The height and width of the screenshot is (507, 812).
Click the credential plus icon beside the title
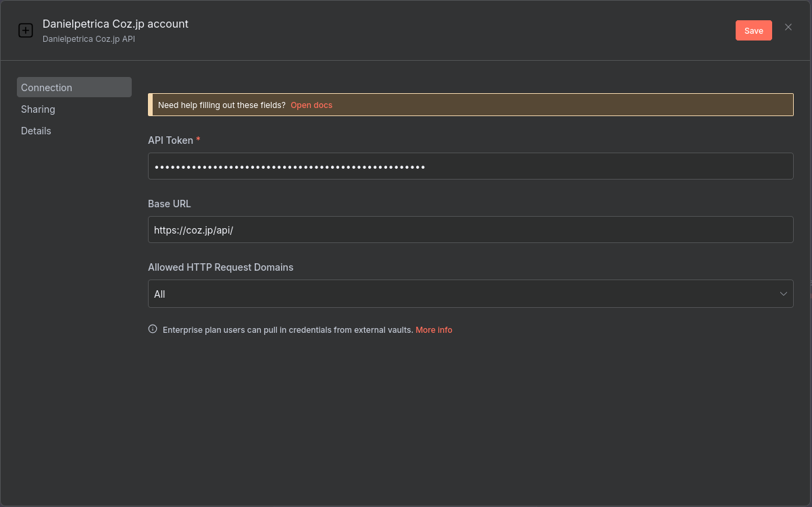pos(26,30)
